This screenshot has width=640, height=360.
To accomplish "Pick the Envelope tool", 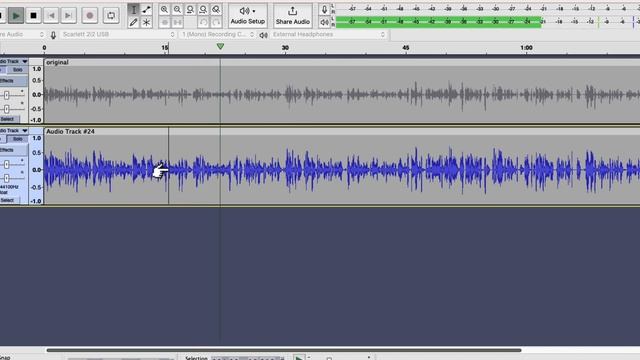I will click(x=146, y=9).
